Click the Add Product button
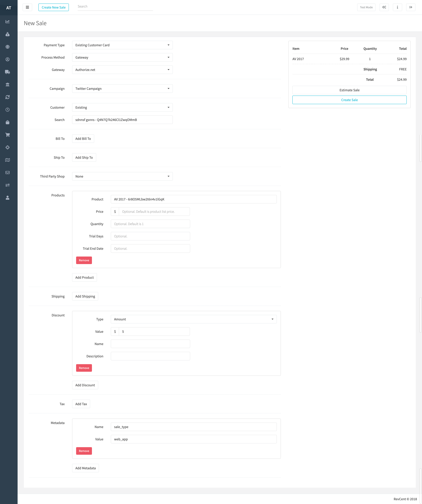422x504 pixels. [x=84, y=277]
